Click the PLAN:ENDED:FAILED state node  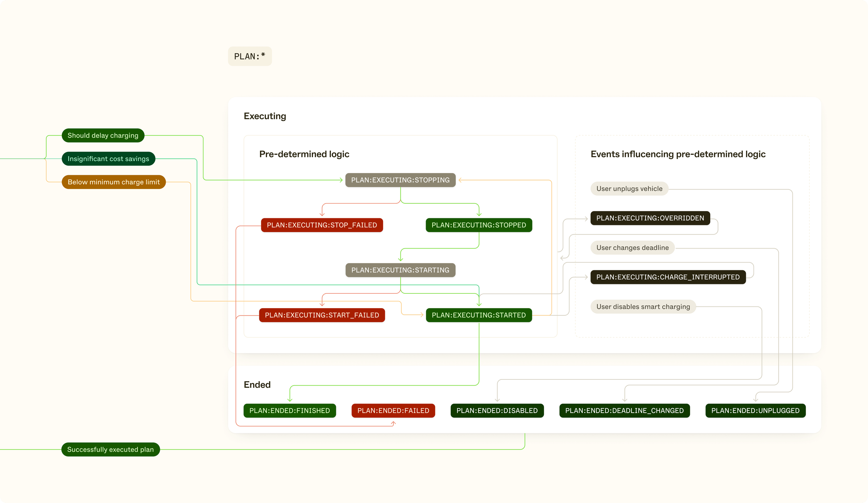click(x=393, y=410)
